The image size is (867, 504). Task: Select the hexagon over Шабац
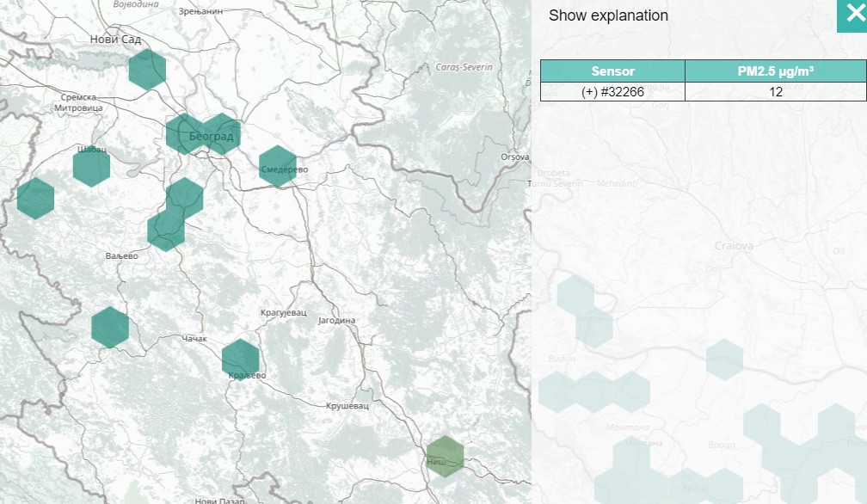click(91, 166)
